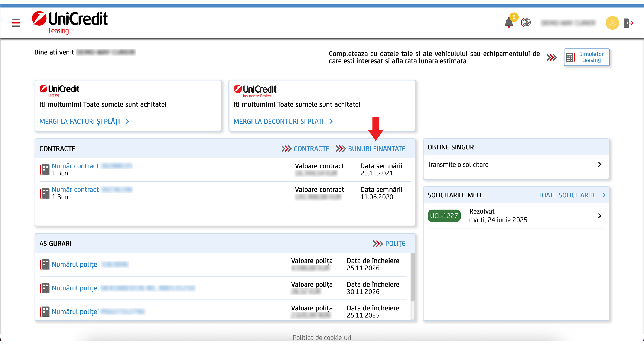644x345 pixels.
Task: Select 'marți, 24 iunie 2025' date text
Action: (498, 220)
